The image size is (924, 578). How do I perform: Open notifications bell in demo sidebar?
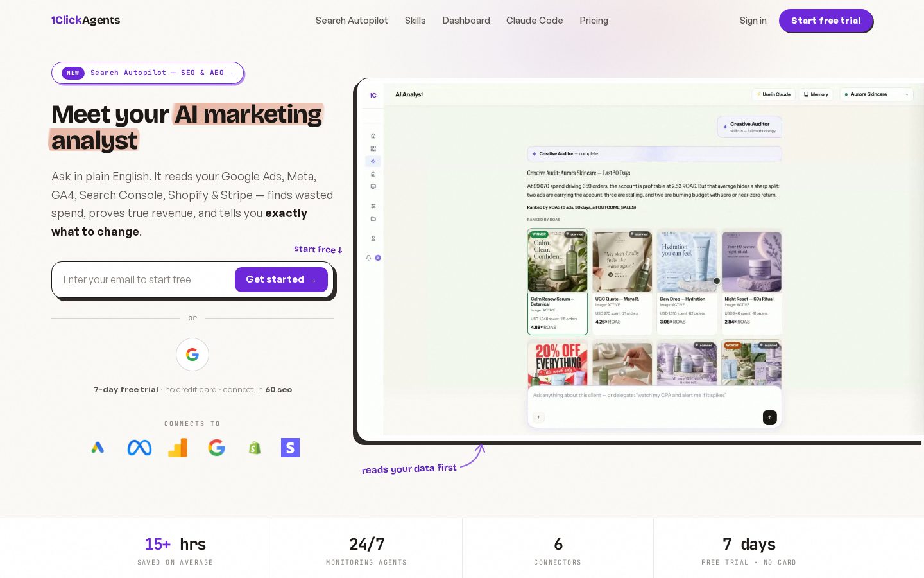(x=369, y=258)
